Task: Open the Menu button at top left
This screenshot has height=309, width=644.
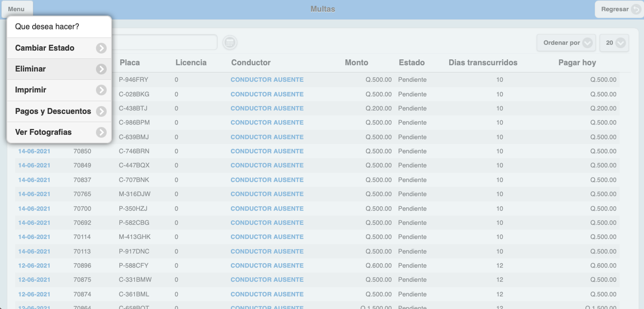Action: [16, 9]
